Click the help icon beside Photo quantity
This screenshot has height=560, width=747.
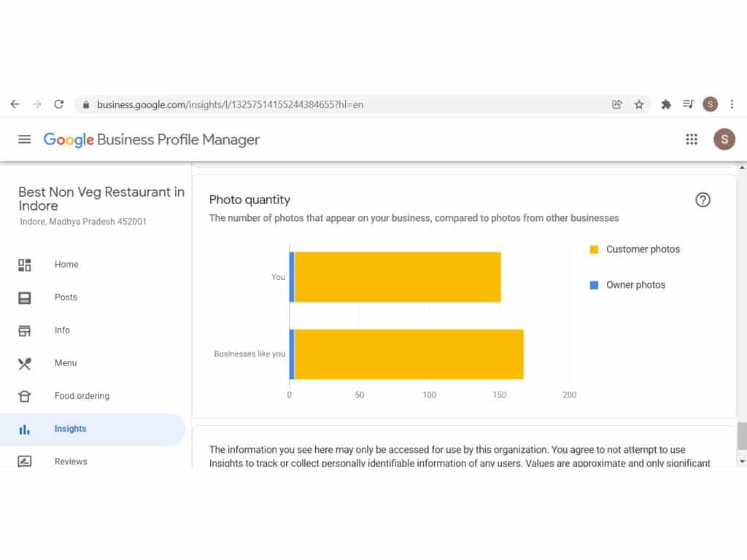coord(703,200)
